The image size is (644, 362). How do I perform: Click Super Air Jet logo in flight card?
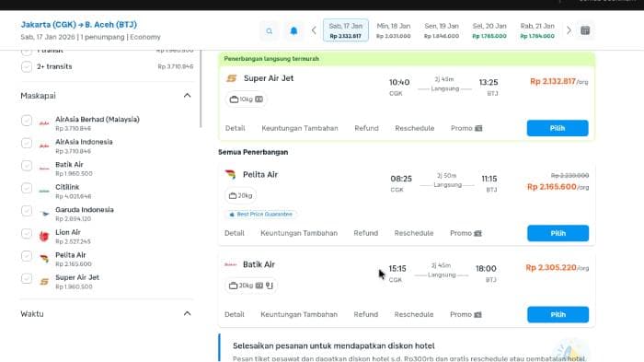pos(232,78)
